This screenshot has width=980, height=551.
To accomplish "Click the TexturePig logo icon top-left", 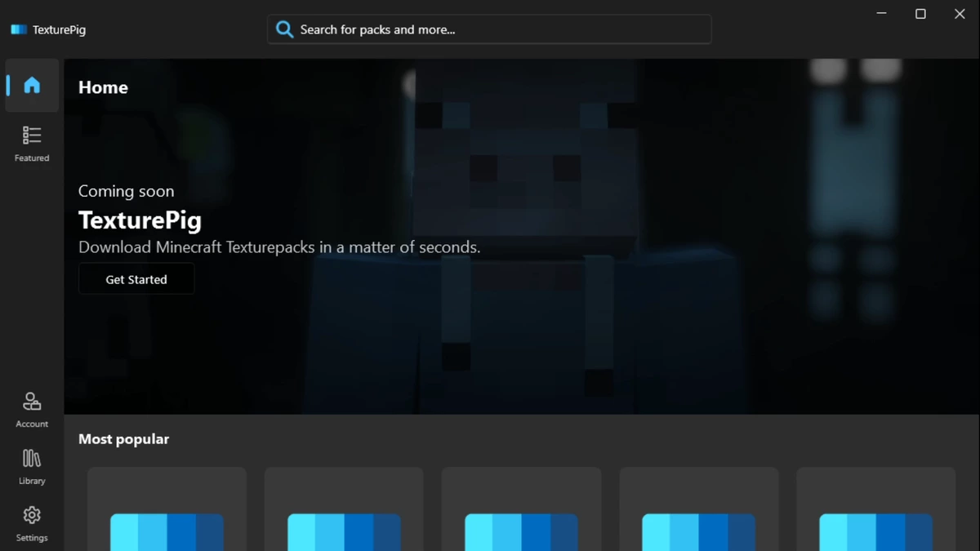I will (17, 29).
